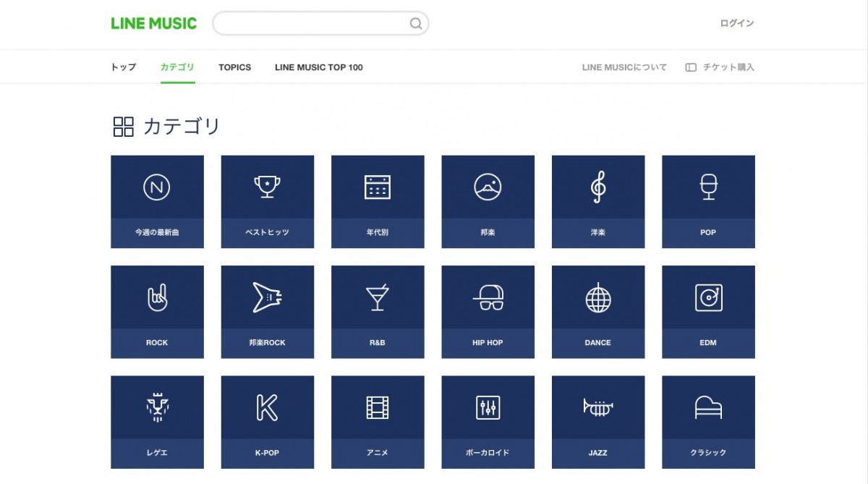The height and width of the screenshot is (484, 868).
Task: Click the HIP HOP label text
Action: (x=488, y=343)
